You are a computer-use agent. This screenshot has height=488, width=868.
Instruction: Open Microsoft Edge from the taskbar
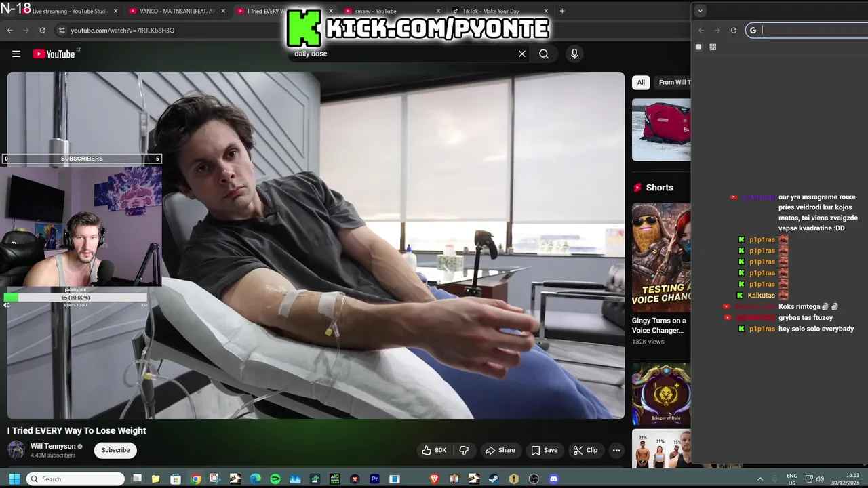(256, 479)
